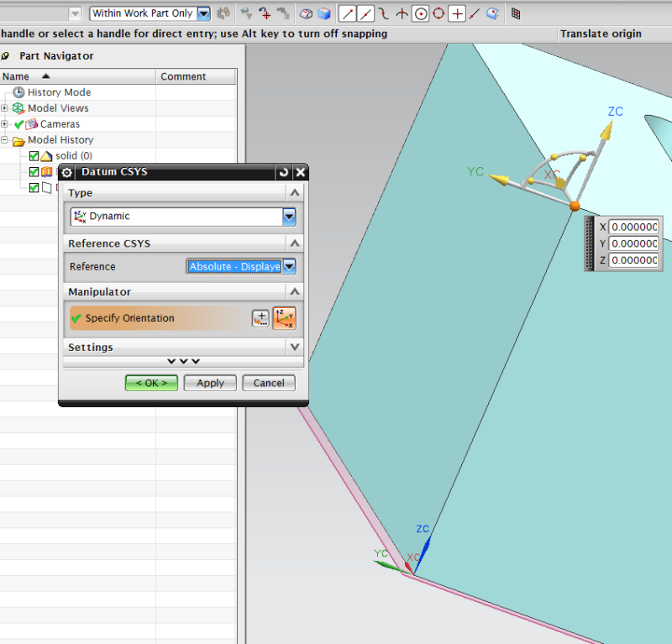Image resolution: width=672 pixels, height=644 pixels.
Task: Reset the Datum CSYS dialog
Action: click(x=283, y=172)
